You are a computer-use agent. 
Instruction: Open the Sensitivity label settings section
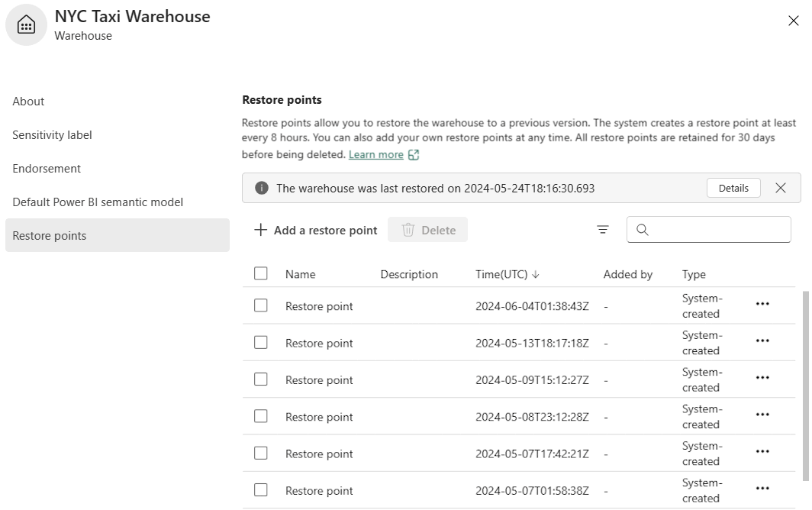click(x=52, y=135)
